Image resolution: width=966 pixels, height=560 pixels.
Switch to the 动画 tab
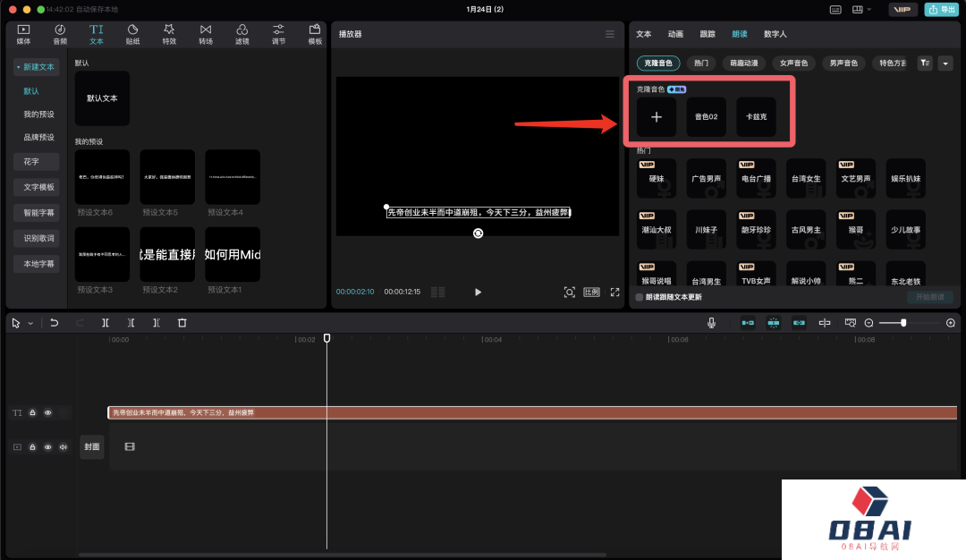675,34
